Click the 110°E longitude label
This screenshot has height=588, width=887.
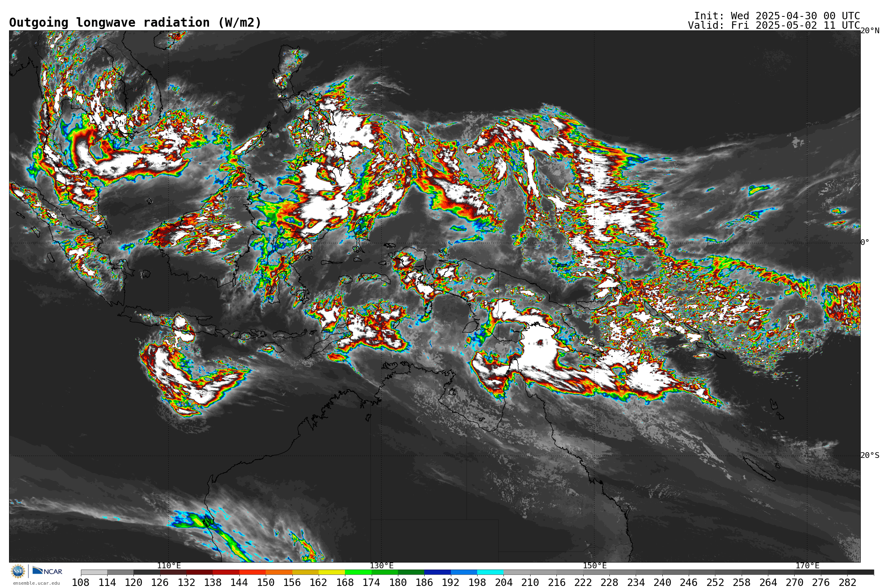tap(169, 565)
